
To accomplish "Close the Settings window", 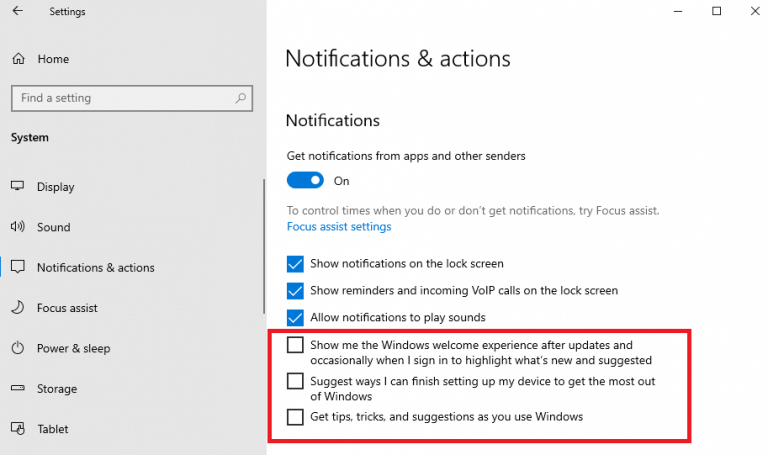I will click(x=755, y=11).
